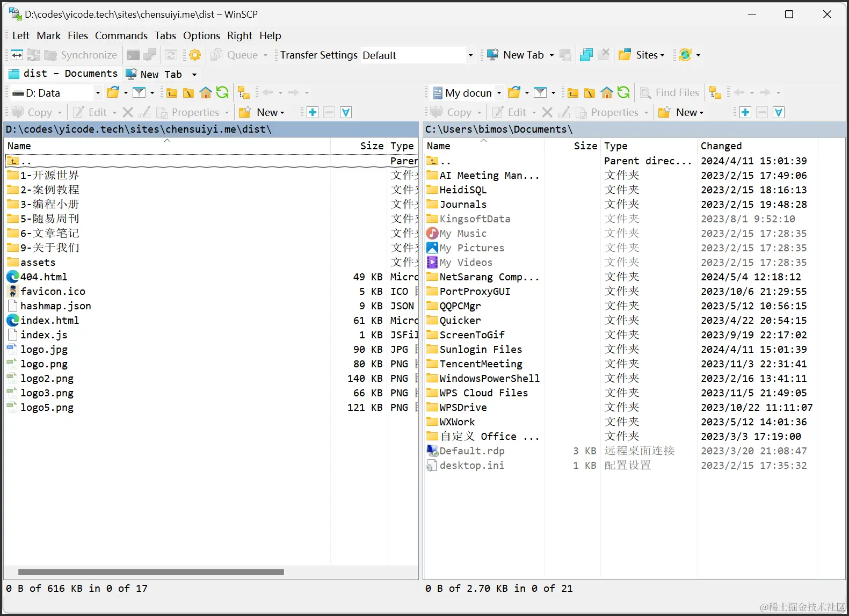The height and width of the screenshot is (616, 849).
Task: Click the Compare Directories icon in main toolbar
Action: pos(17,55)
